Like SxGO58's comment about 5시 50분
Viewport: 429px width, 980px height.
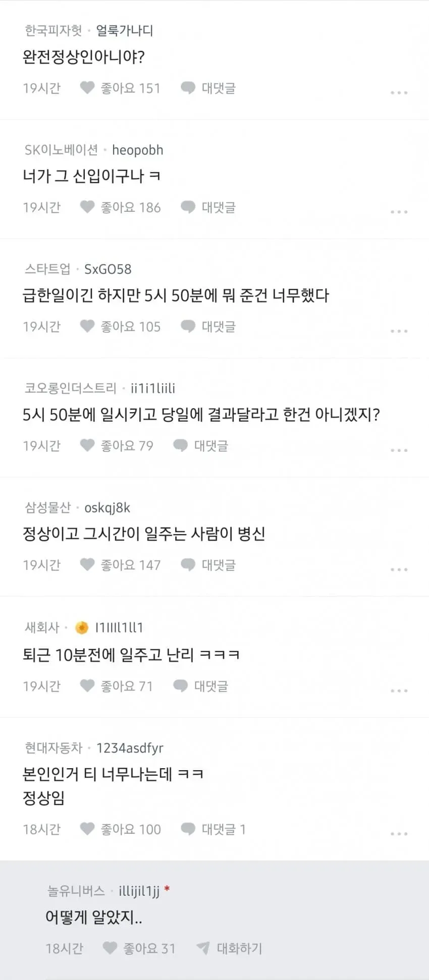(x=87, y=326)
